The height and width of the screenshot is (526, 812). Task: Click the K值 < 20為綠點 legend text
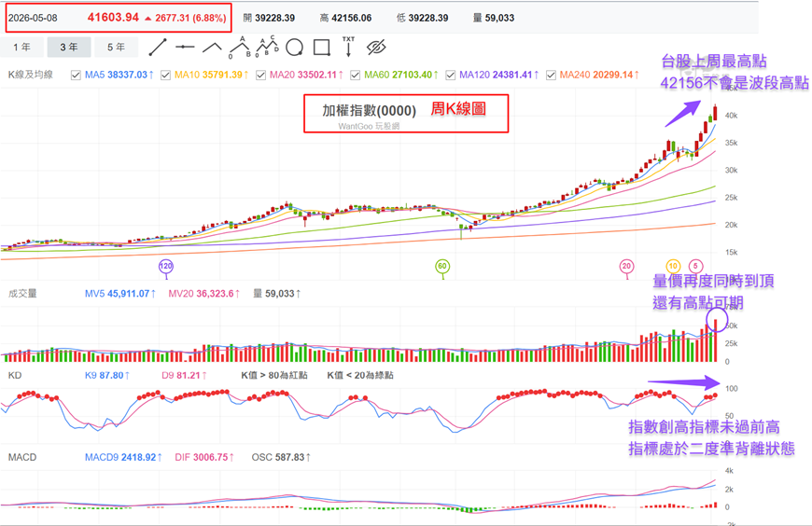tap(360, 375)
